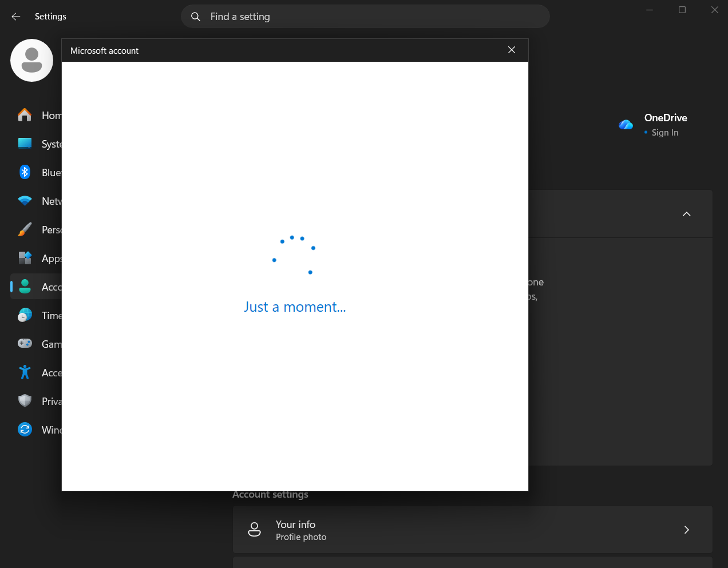Click the Just a moment text
Viewport: 728px width, 568px height.
(295, 307)
